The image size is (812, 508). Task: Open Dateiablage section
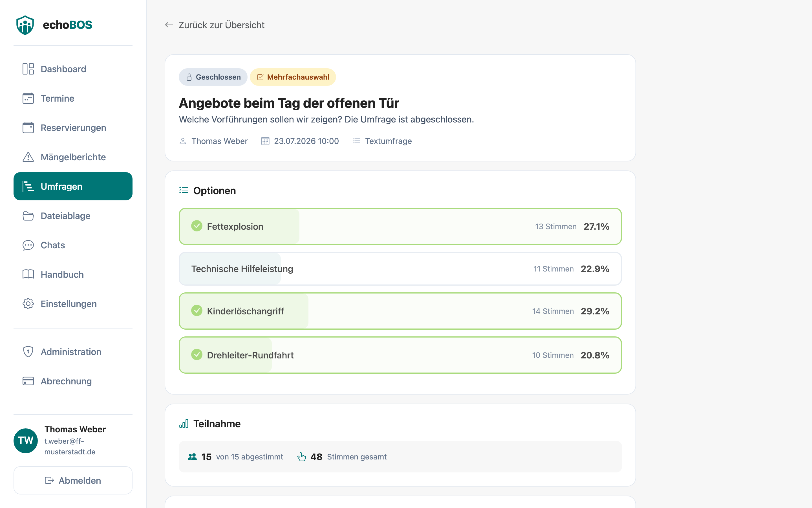tap(73, 216)
